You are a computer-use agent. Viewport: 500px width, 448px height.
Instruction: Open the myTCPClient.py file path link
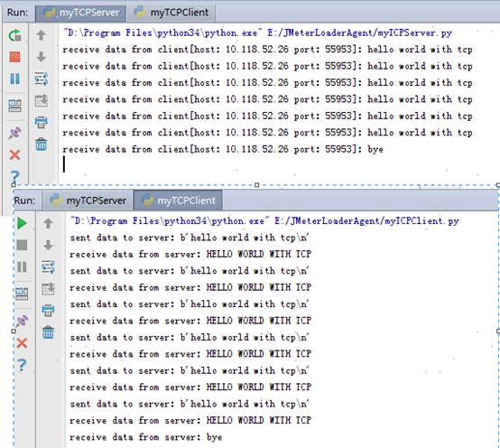(x=366, y=220)
